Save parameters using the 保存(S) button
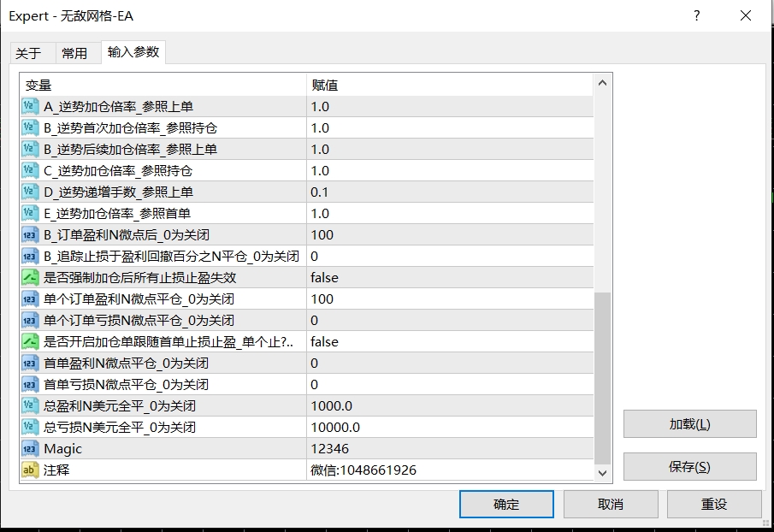This screenshot has height=532, width=774. [690, 466]
